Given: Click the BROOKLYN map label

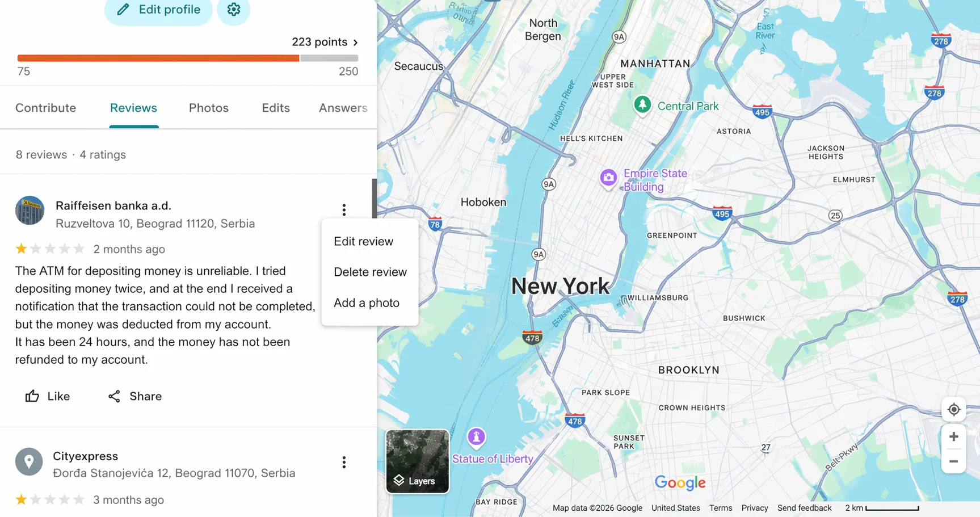Looking at the screenshot, I should point(689,370).
